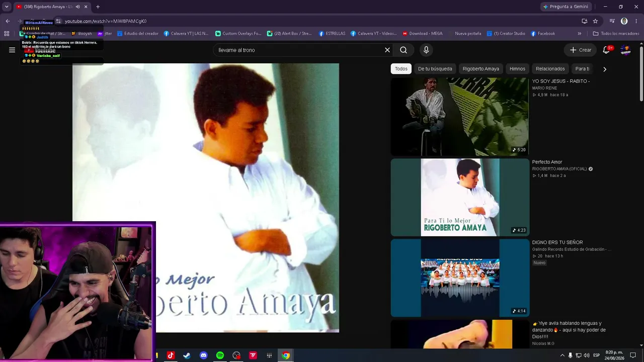Screen dimensions: 644x362
Task: Open the Booyah bookmark
Action: coord(81,34)
